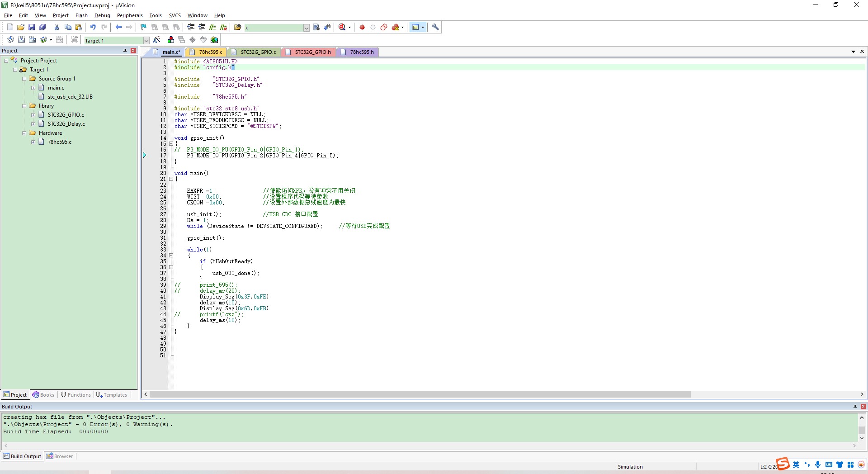Expand STC32G_GPIO.c tree node

pyautogui.click(x=33, y=115)
